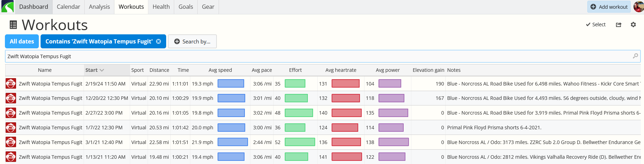Click Zwift icon of 3/1/21 workout
This screenshot has width=644, height=164.
[11, 142]
